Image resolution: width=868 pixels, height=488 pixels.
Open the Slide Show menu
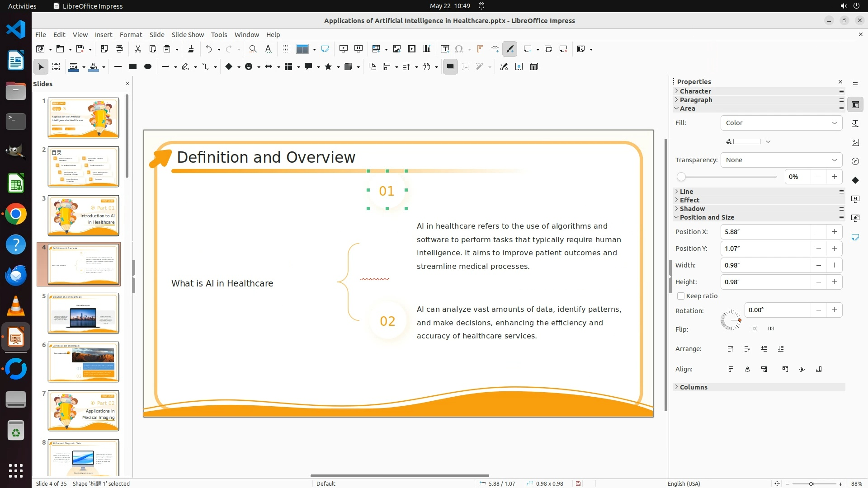[188, 34]
